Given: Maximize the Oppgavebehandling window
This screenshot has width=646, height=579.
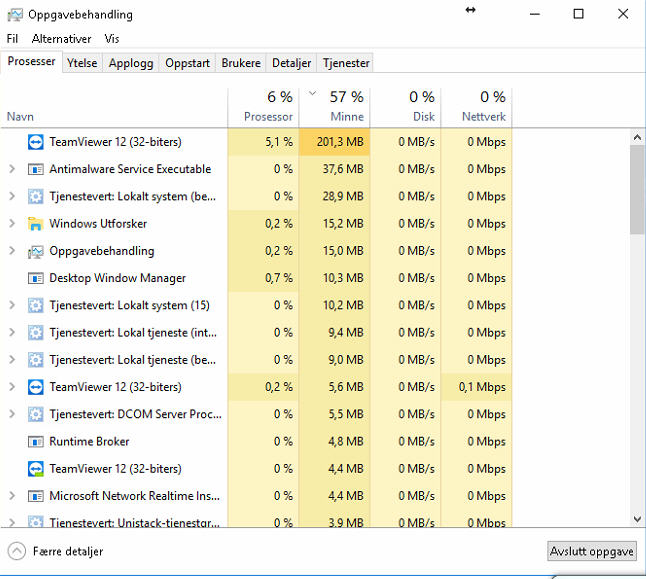Looking at the screenshot, I should tap(578, 14).
